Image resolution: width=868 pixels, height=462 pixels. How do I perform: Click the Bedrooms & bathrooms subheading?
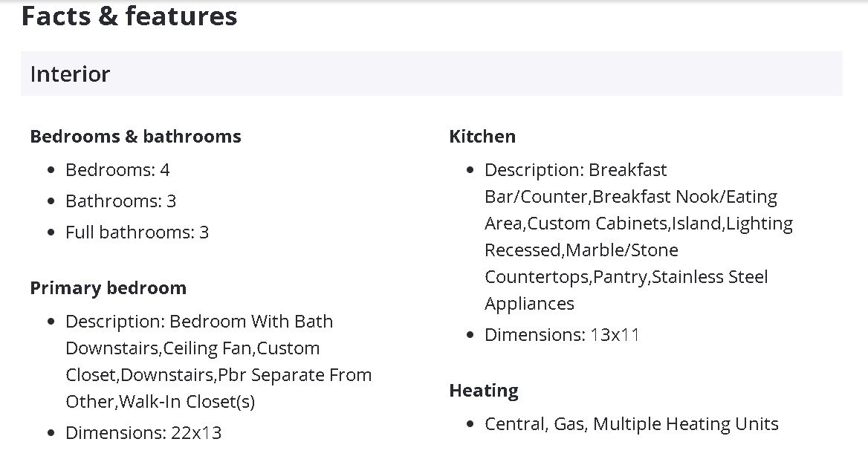click(135, 137)
